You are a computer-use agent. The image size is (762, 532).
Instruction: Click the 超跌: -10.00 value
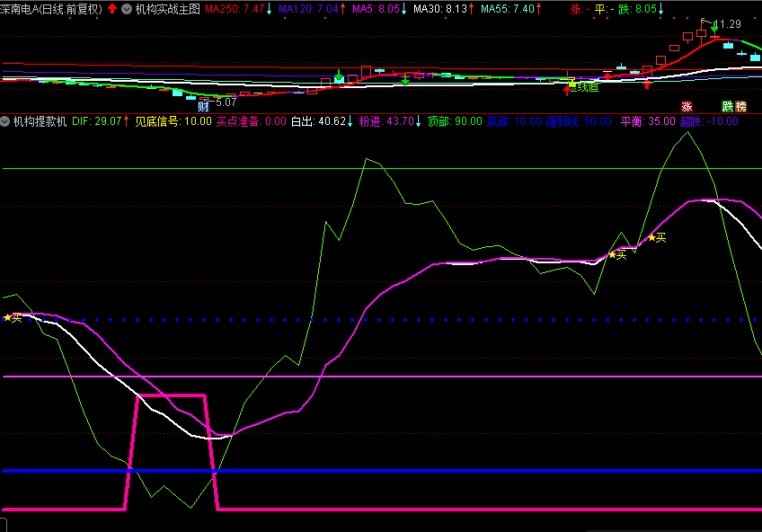pyautogui.click(x=709, y=121)
